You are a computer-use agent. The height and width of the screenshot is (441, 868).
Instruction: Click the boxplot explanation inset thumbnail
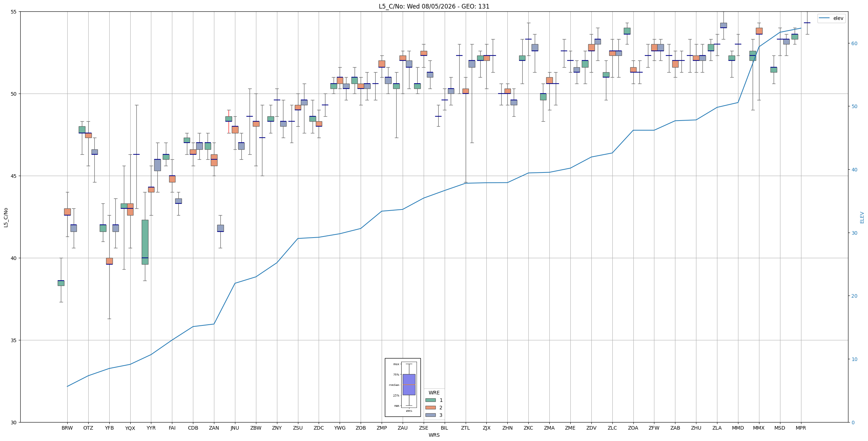pyautogui.click(x=403, y=387)
